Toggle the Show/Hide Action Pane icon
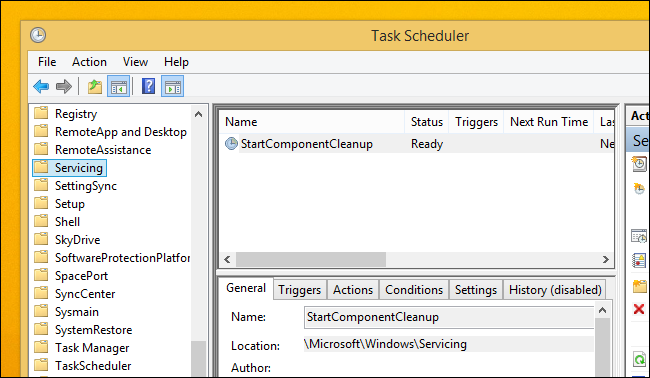 click(172, 87)
